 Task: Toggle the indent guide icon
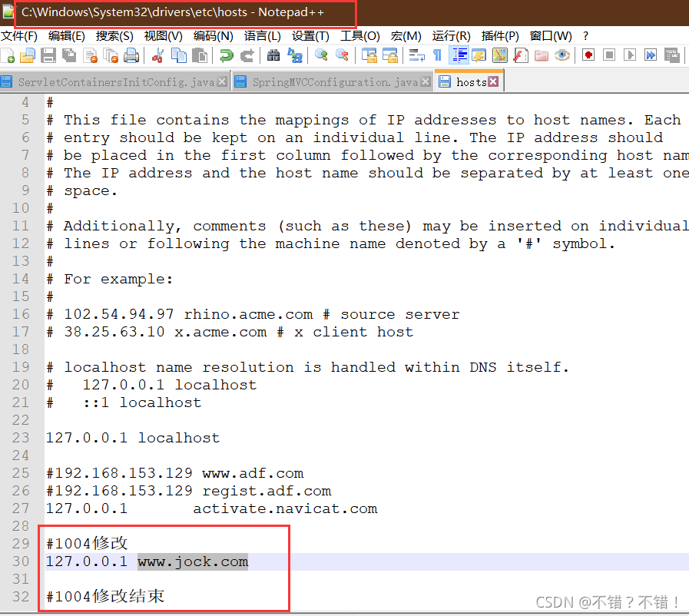[459, 56]
